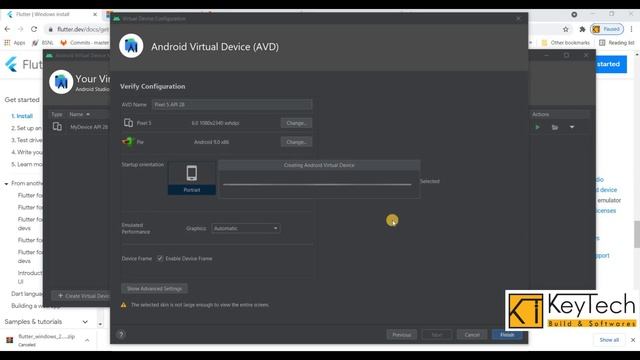This screenshot has height=360, width=640.
Task: Collapse the From another platform section
Action: [x=6, y=184]
